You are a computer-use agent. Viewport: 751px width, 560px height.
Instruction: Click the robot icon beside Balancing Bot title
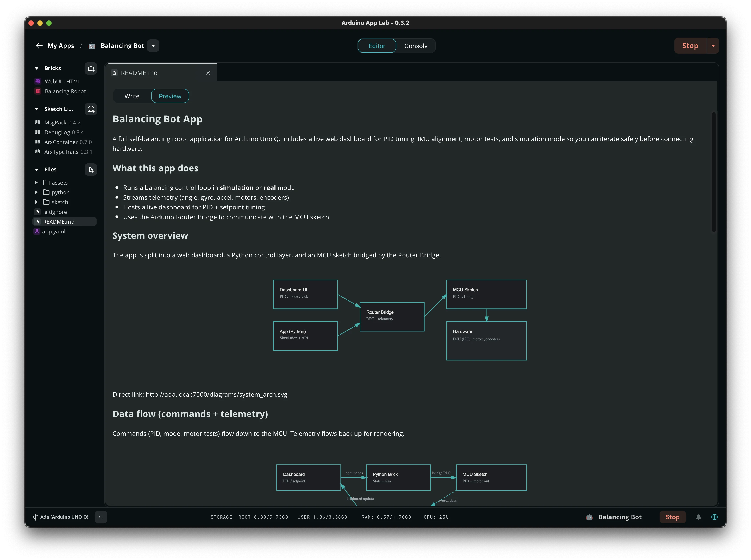point(92,46)
